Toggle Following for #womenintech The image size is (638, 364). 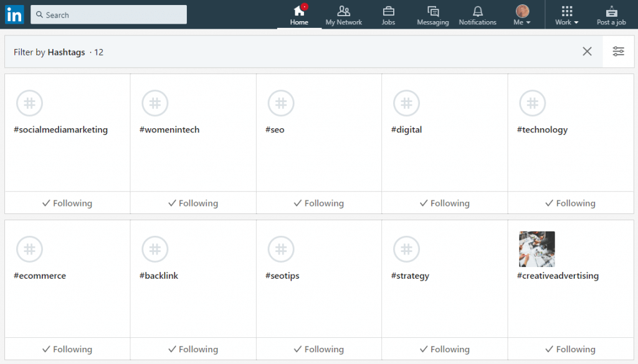[x=193, y=203]
